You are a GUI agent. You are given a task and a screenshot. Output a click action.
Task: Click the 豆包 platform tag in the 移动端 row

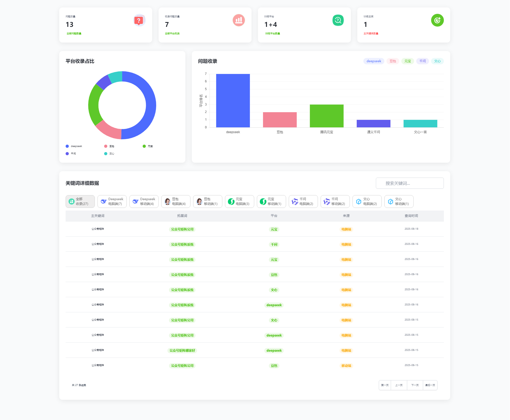pos(274,366)
